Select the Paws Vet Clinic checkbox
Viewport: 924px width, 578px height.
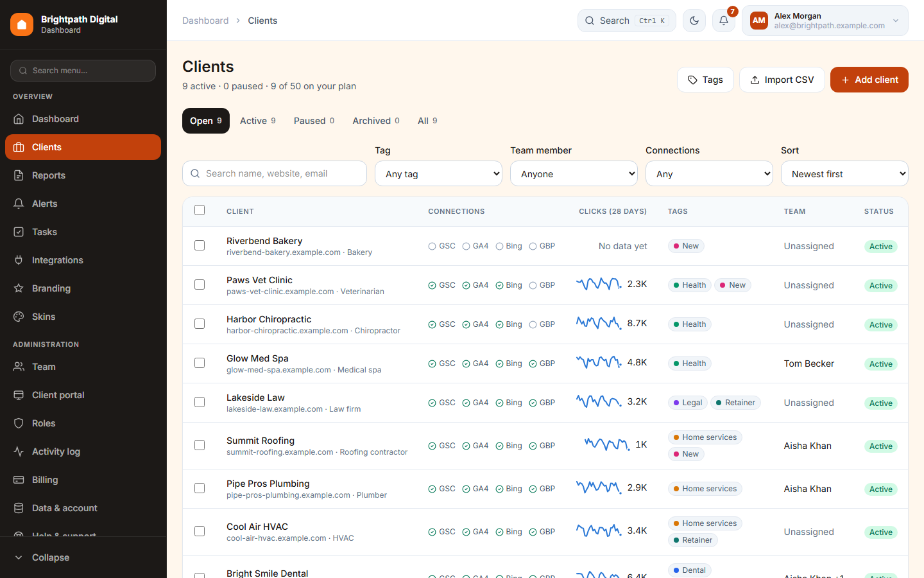tap(200, 285)
